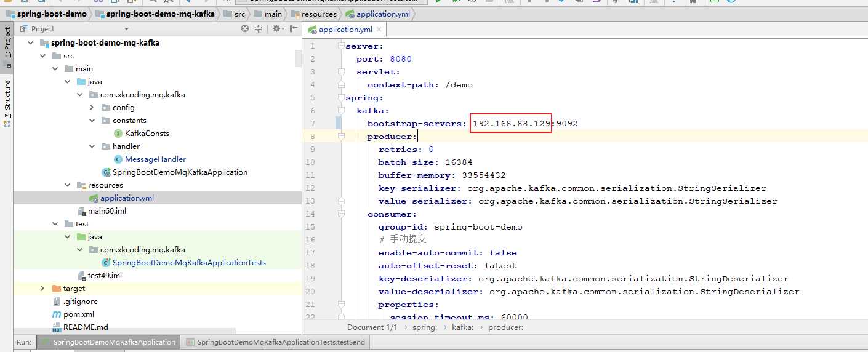Expand the target folder

42,289
